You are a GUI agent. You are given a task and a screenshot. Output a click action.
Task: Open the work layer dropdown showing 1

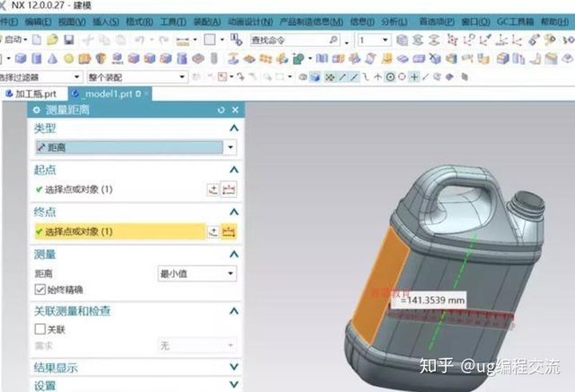(385, 40)
